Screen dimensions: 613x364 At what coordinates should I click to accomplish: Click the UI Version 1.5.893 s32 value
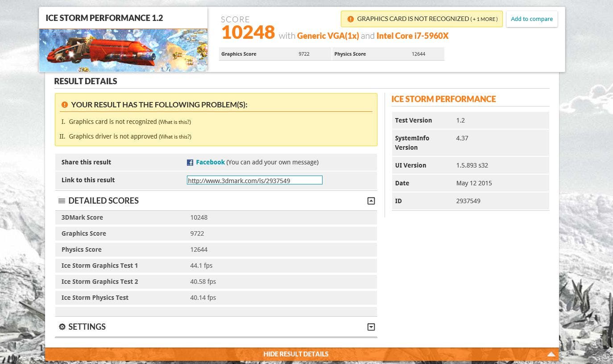(x=472, y=165)
